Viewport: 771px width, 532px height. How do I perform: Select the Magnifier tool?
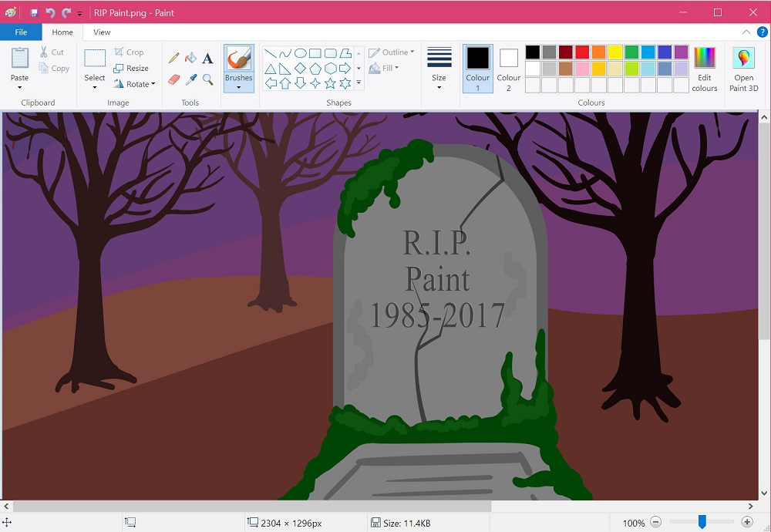tap(207, 79)
